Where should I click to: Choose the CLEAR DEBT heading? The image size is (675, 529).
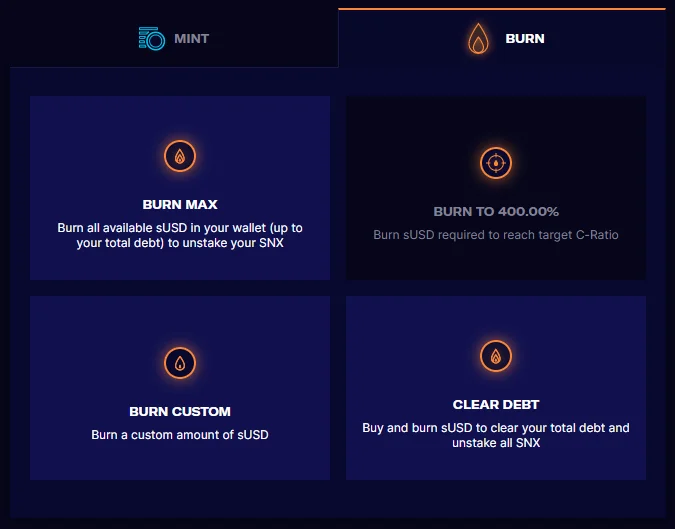point(496,405)
